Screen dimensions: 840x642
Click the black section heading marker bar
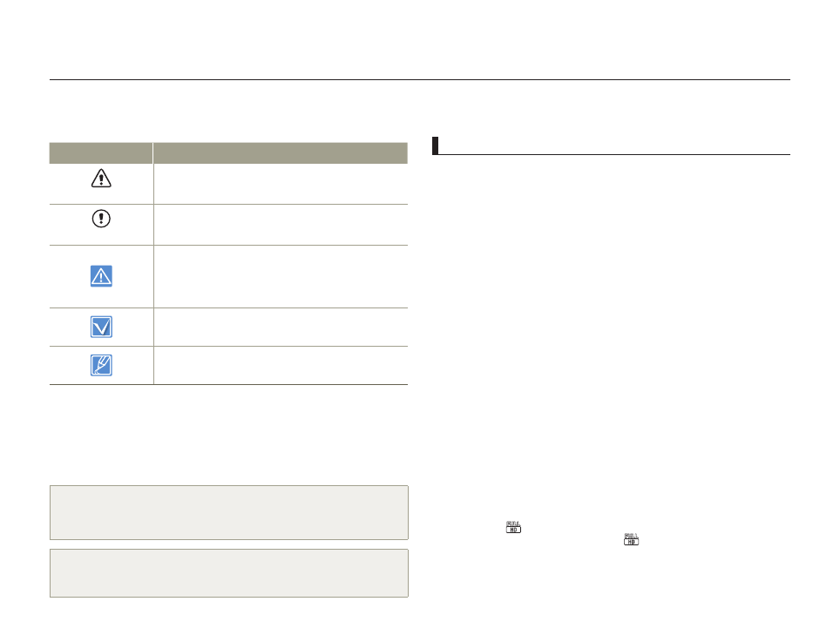pos(435,145)
